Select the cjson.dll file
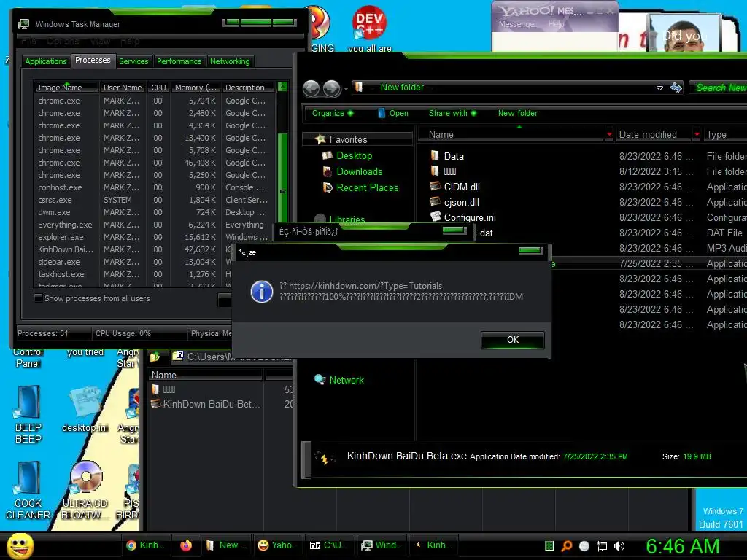The image size is (747, 560). [461, 203]
